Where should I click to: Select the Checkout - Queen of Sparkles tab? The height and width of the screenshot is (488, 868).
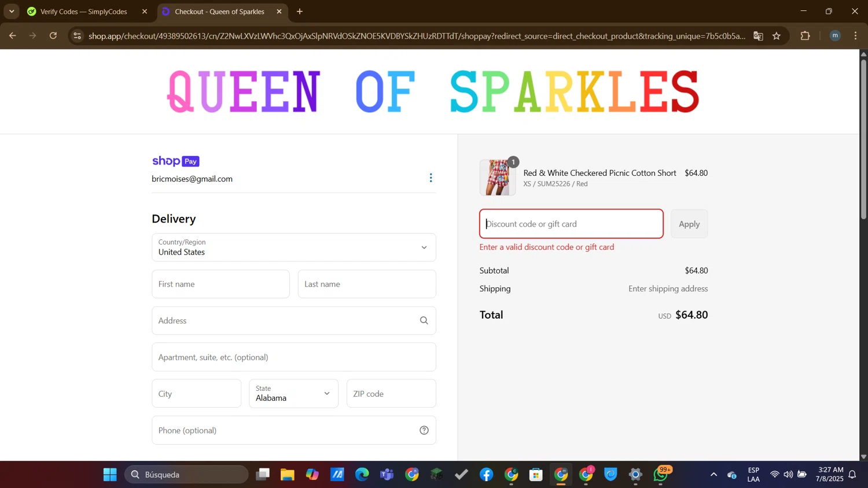(x=219, y=12)
